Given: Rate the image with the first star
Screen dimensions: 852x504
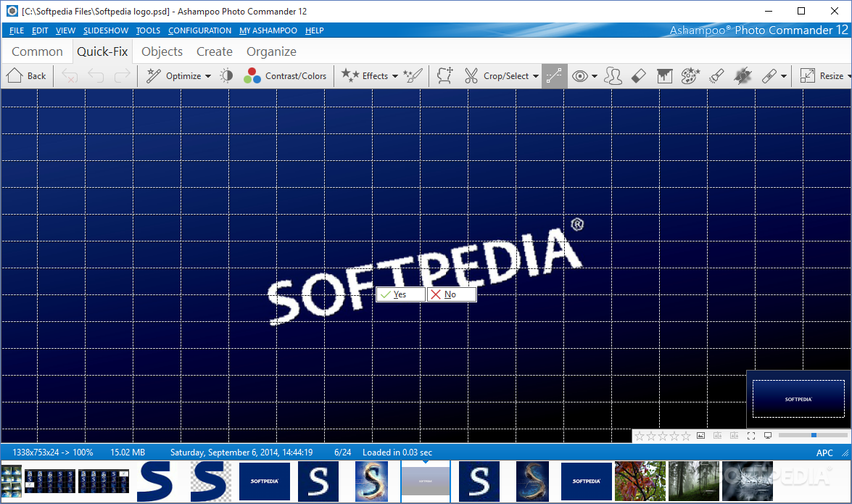Looking at the screenshot, I should coord(640,436).
